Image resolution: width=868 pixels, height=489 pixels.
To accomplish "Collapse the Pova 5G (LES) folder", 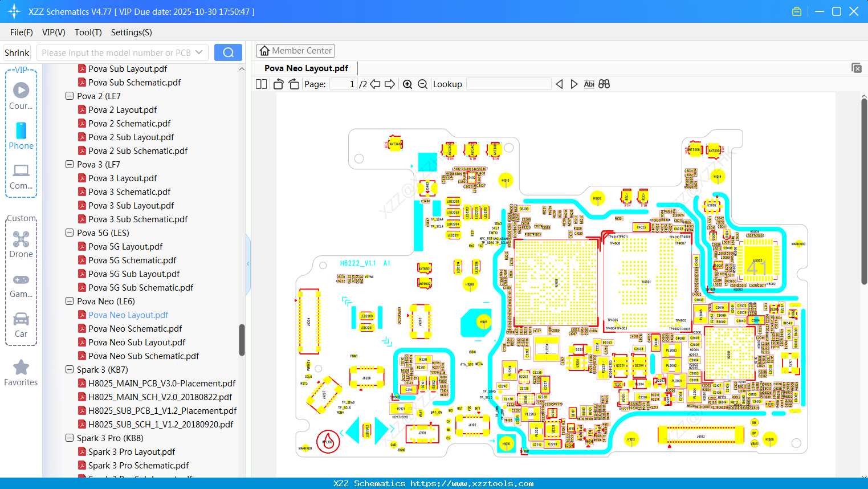I will tap(70, 233).
